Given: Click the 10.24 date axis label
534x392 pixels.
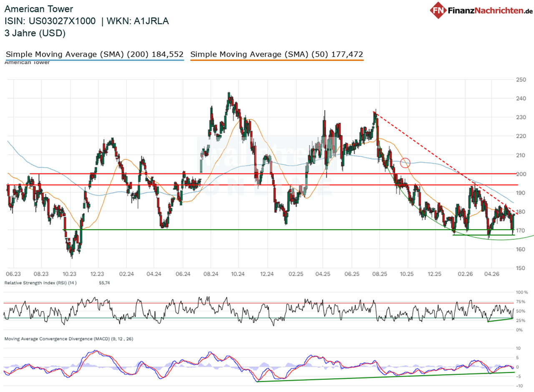Looking at the screenshot, I should click(238, 274).
